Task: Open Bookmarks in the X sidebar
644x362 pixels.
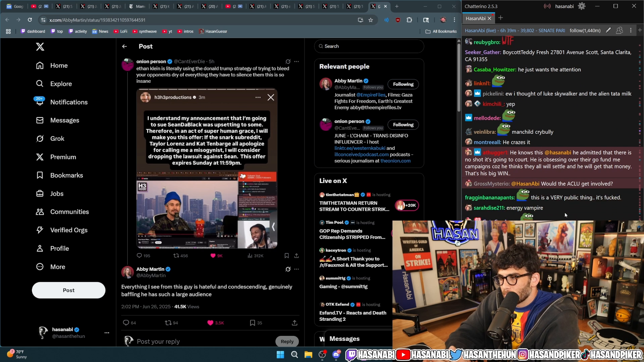Action: pos(59,175)
